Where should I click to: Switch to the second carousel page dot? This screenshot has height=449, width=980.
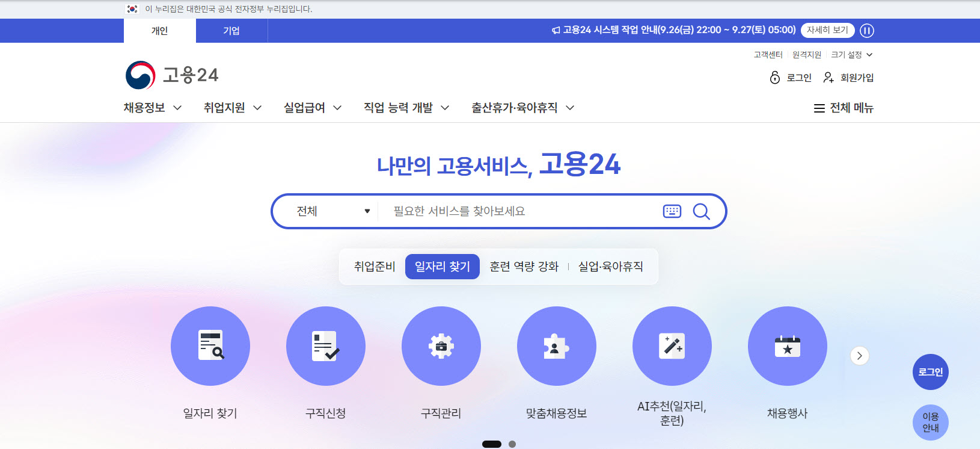click(x=512, y=444)
